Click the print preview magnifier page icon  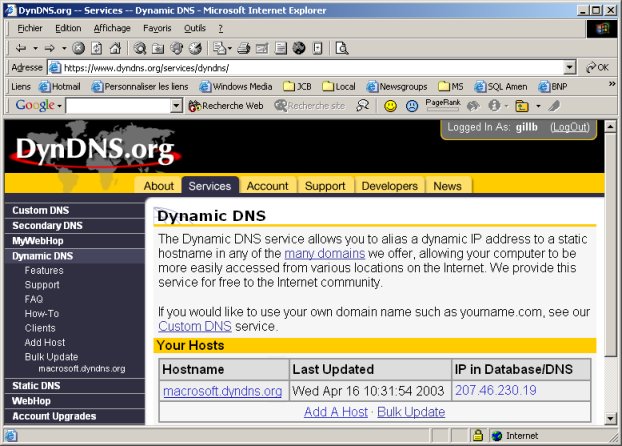pos(342,48)
